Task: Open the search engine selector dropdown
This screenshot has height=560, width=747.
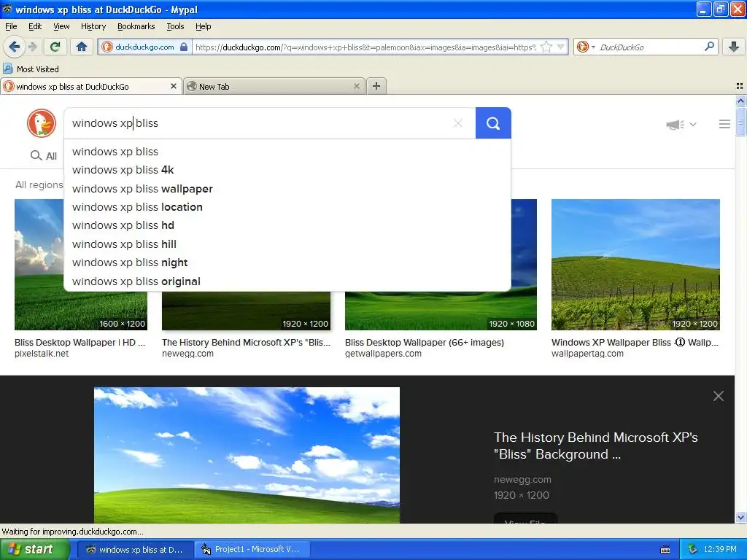Action: coord(586,47)
